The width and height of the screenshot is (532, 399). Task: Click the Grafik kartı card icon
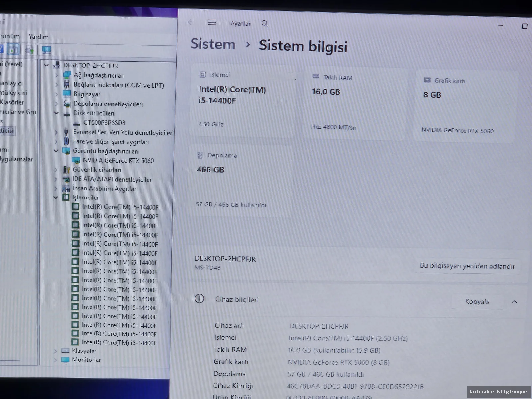427,80
